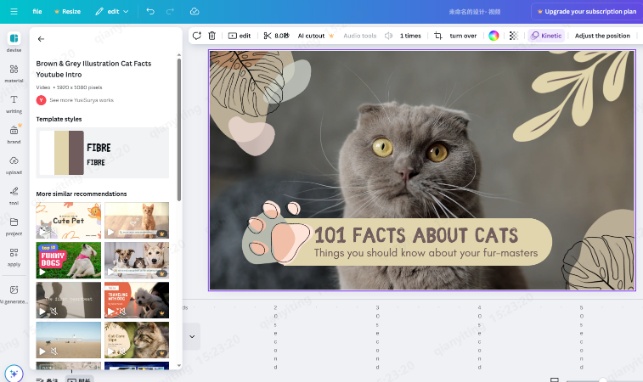This screenshot has height=382, width=643.
Task: Redo the last action
Action: point(170,11)
